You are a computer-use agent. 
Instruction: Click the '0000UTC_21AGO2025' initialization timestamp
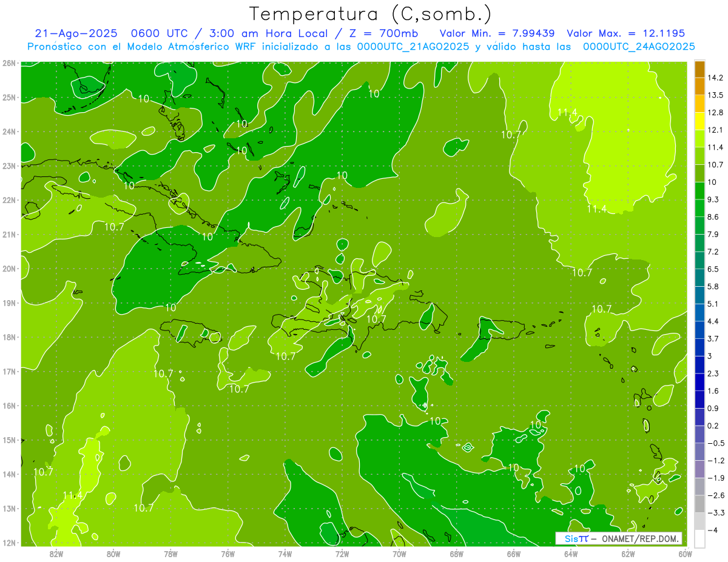[x=413, y=47]
